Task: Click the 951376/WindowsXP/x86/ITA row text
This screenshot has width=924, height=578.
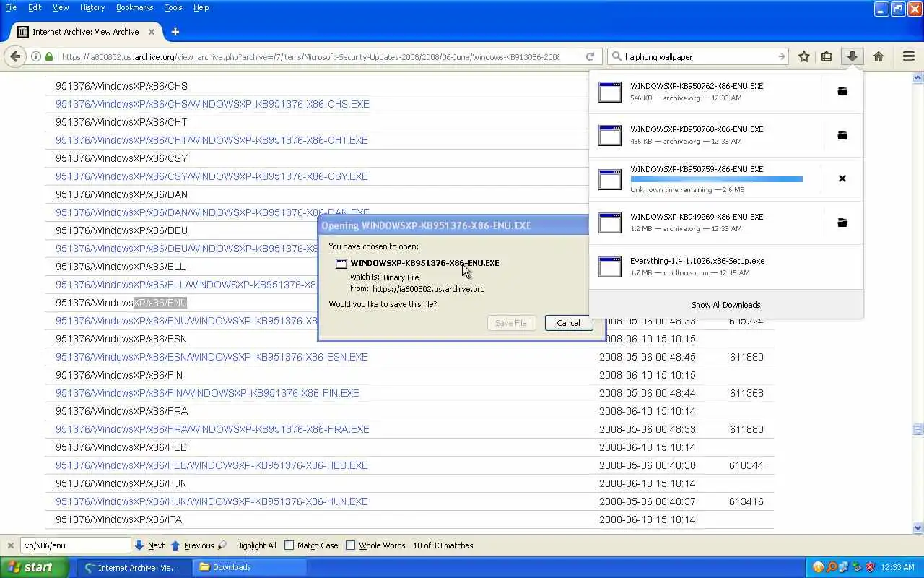Action: pos(118,519)
